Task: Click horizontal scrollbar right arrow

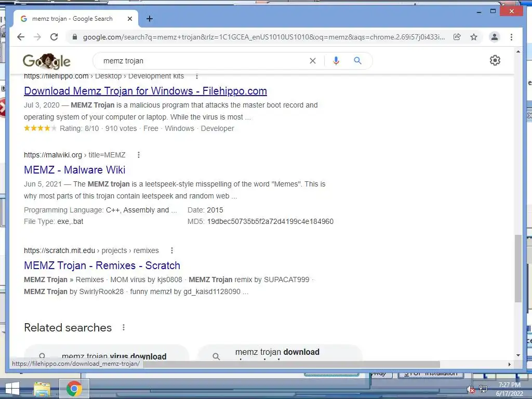Action: pyautogui.click(x=509, y=364)
